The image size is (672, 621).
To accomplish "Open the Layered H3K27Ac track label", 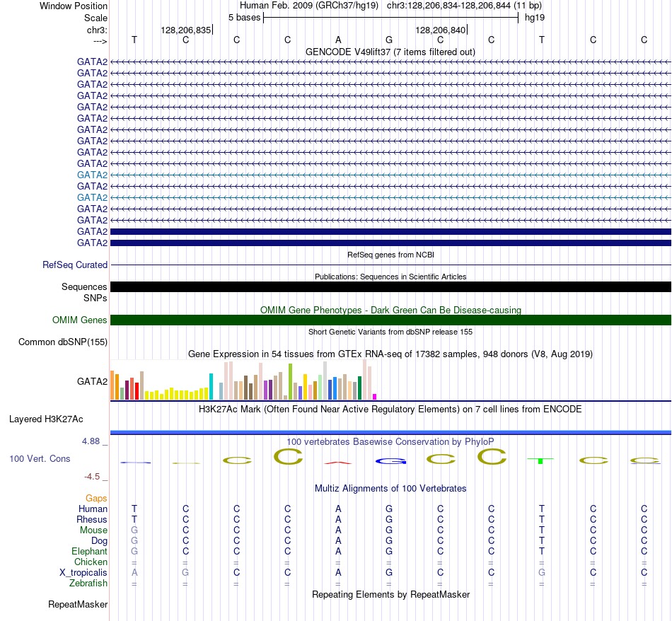I will tap(46, 419).
